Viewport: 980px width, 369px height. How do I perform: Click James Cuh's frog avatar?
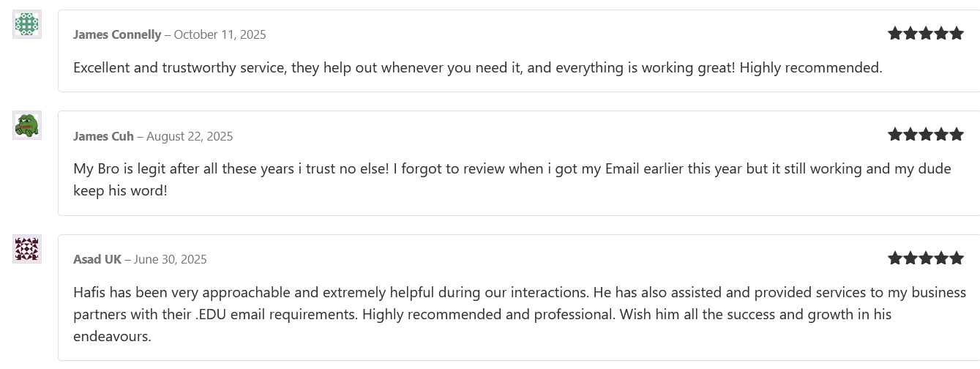coord(27,125)
